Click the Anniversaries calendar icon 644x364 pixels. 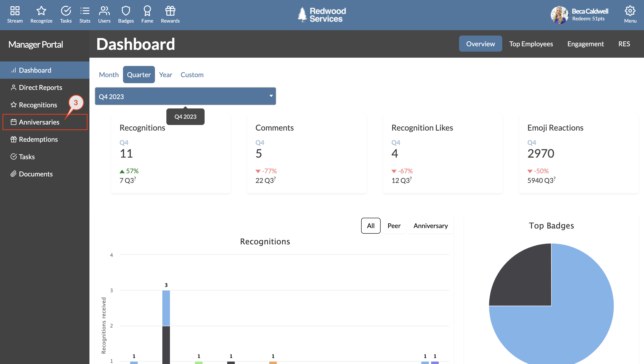pyautogui.click(x=13, y=122)
